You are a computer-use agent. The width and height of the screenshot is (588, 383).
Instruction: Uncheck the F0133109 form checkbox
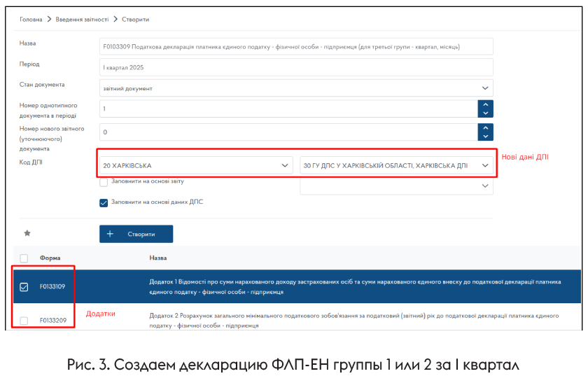[x=24, y=286]
